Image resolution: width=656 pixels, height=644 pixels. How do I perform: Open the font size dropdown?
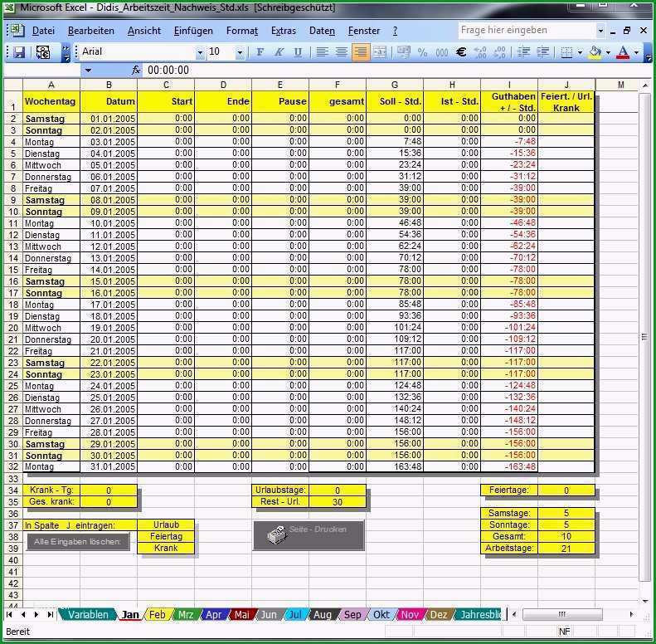click(x=240, y=53)
